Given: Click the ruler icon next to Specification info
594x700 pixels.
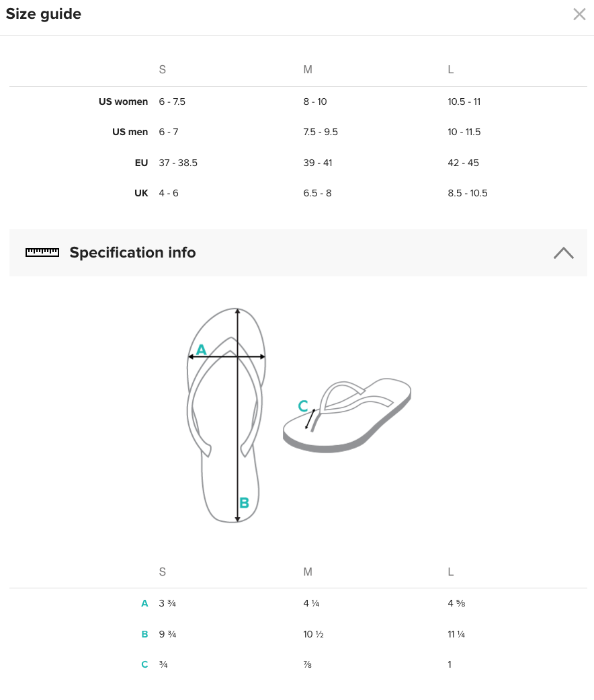Looking at the screenshot, I should 42,252.
